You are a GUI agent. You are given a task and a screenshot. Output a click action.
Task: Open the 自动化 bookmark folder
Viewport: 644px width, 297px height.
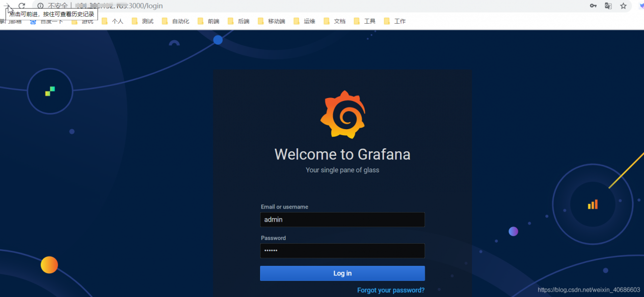[176, 21]
